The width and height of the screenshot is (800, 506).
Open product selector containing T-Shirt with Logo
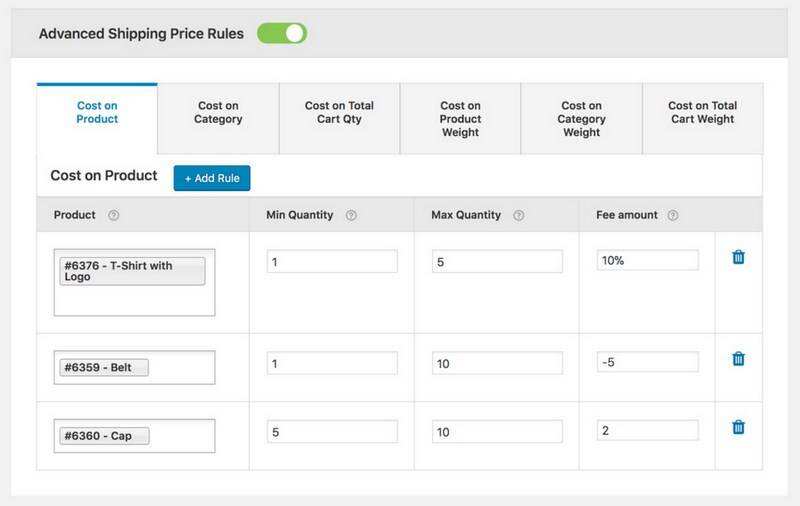tap(134, 295)
